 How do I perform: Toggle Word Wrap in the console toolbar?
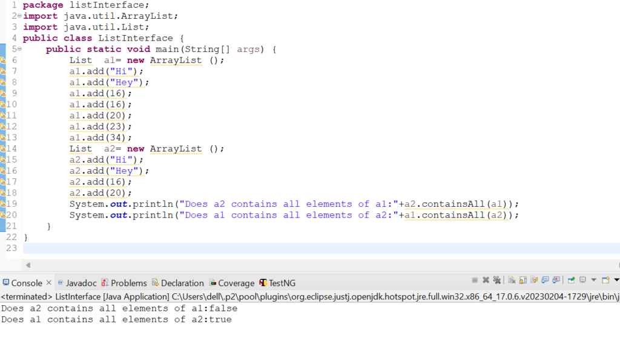534,280
